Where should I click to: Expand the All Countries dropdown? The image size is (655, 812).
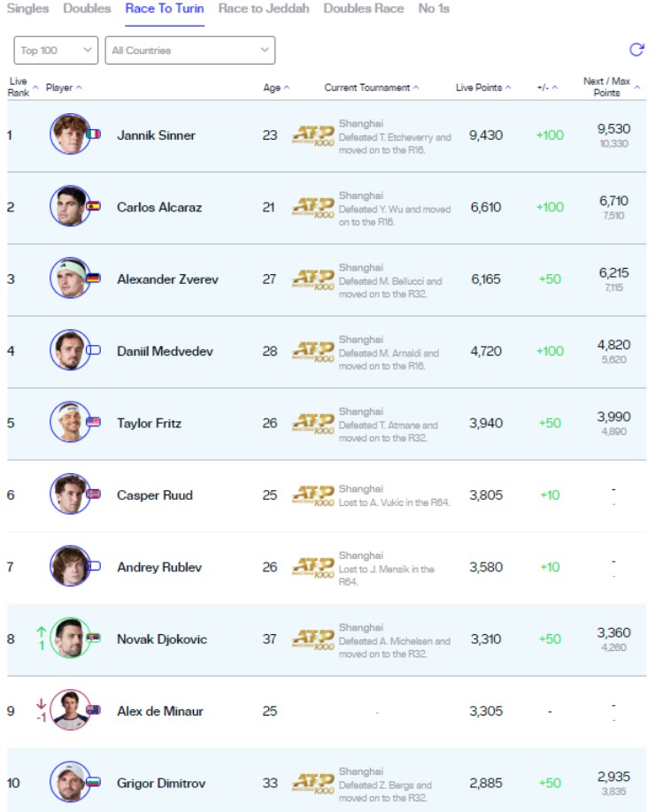[x=190, y=50]
